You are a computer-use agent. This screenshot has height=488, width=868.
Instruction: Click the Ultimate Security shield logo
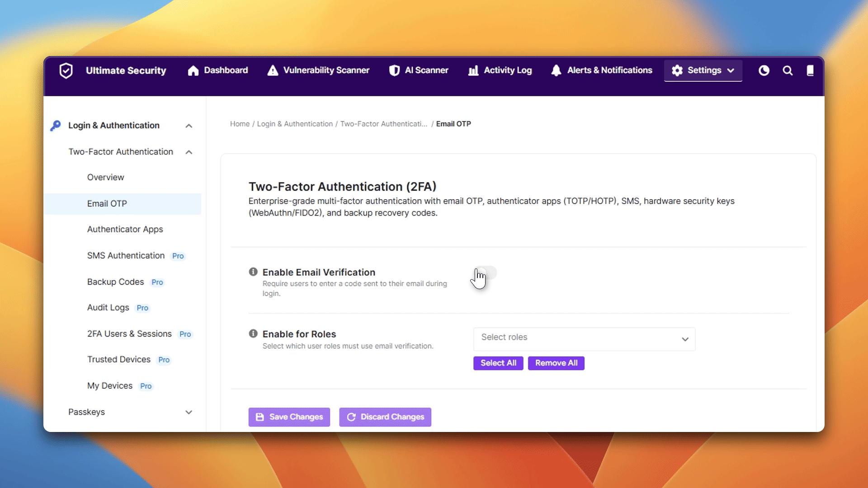(66, 70)
